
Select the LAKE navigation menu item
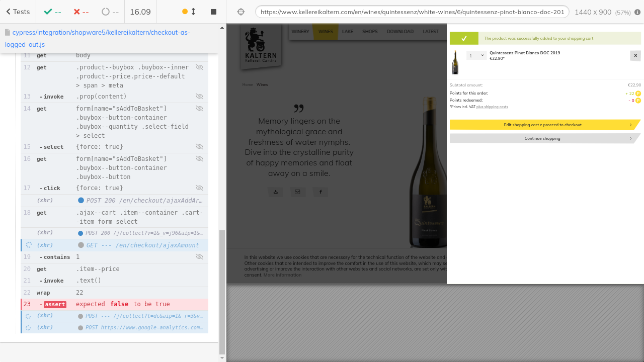tap(348, 32)
